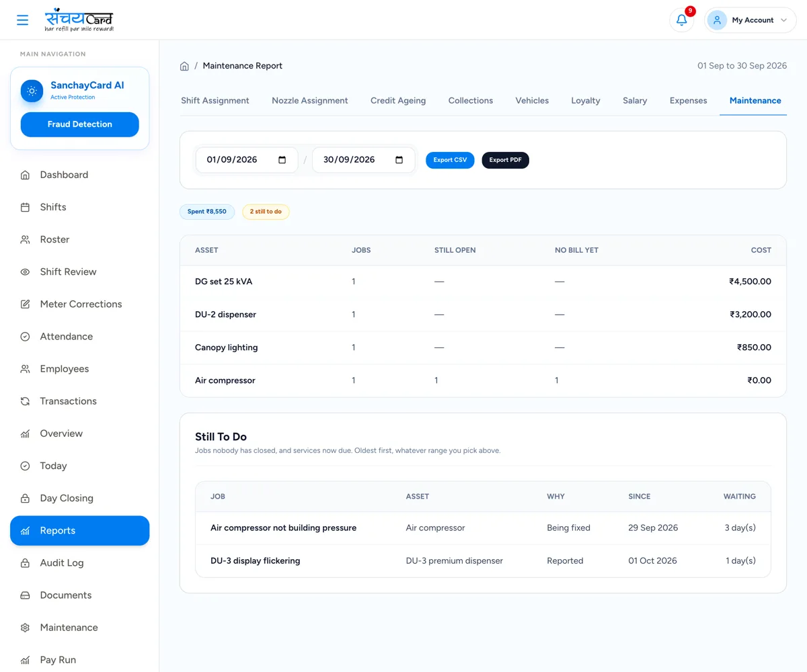Screen dimensions: 807x672
Task: Click the Shift Review eye icon
Action: coord(25,272)
